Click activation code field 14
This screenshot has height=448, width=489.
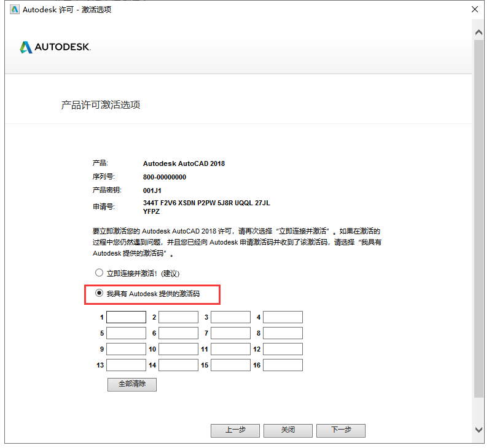178,365
